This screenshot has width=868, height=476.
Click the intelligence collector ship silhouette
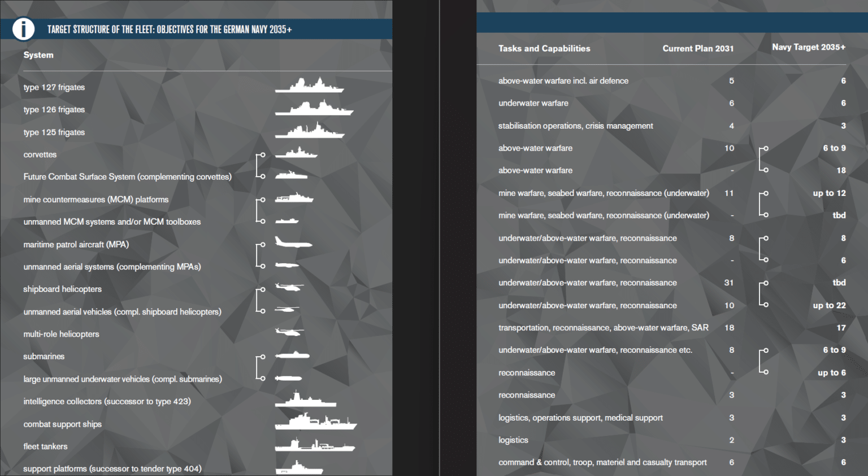(x=305, y=400)
